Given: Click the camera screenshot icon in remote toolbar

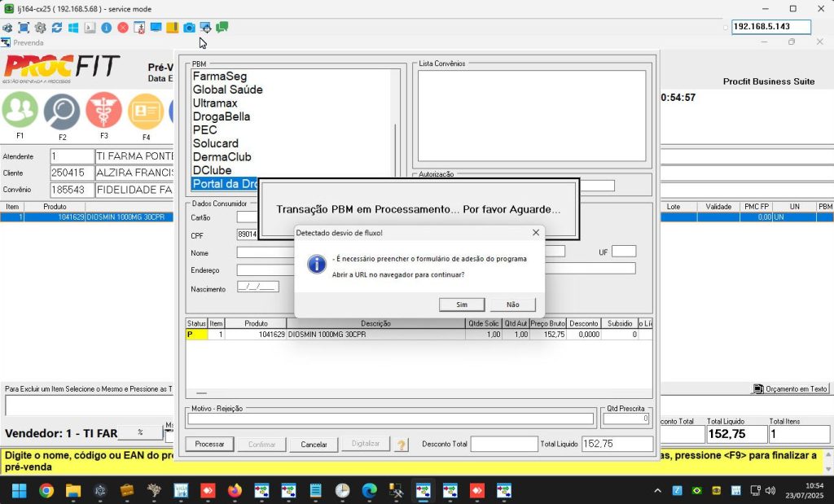Looking at the screenshot, I should 189,28.
